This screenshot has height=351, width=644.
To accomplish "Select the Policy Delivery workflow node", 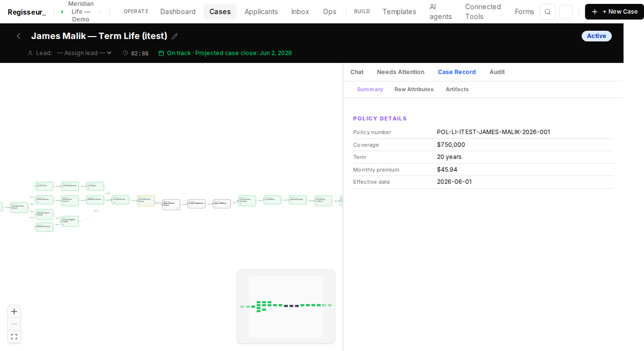I will click(x=272, y=200).
